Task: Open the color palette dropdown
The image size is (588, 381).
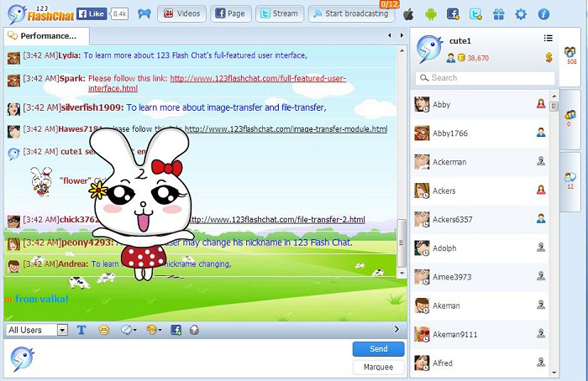Action: pyautogui.click(x=154, y=330)
